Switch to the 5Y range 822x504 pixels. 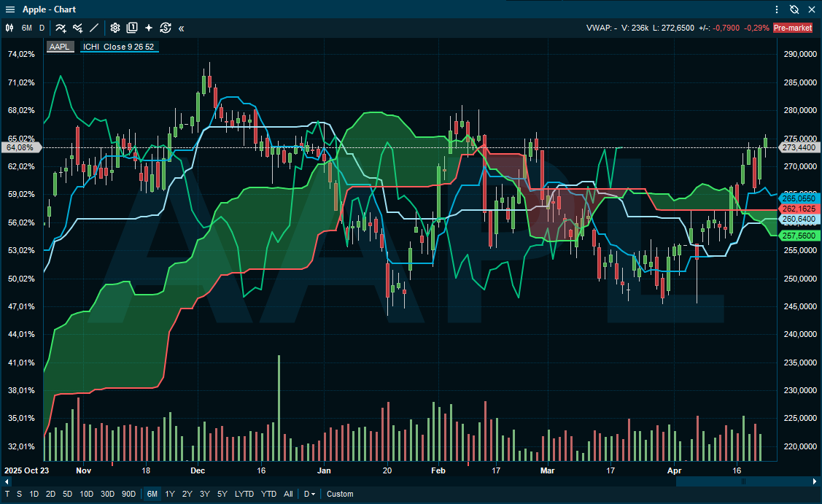click(x=222, y=494)
